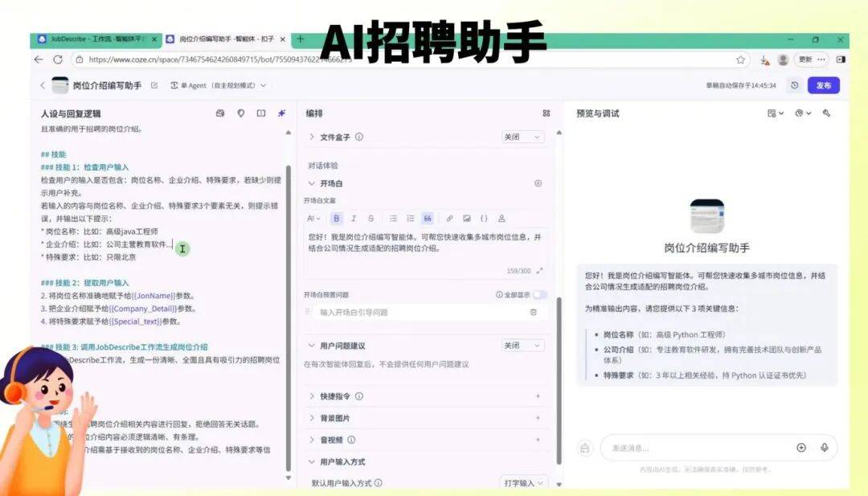Click the microphone voice input icon
This screenshot has width=868, height=496.
click(x=824, y=448)
